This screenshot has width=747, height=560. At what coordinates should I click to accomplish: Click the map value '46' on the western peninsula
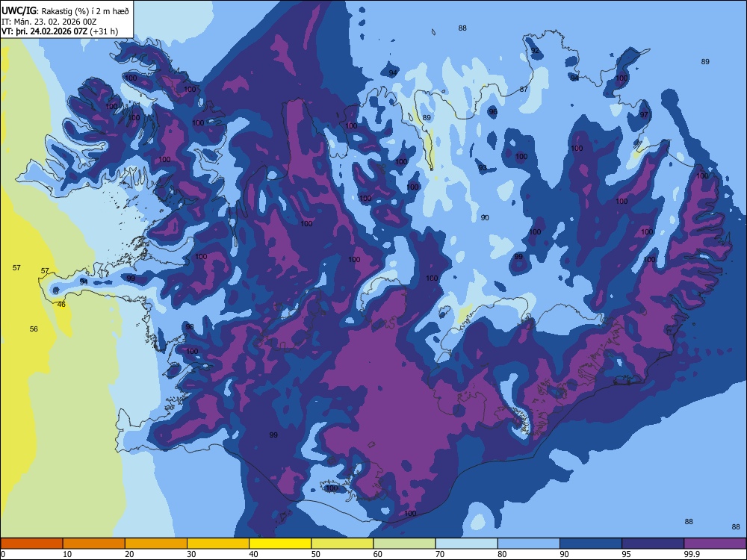coord(61,305)
